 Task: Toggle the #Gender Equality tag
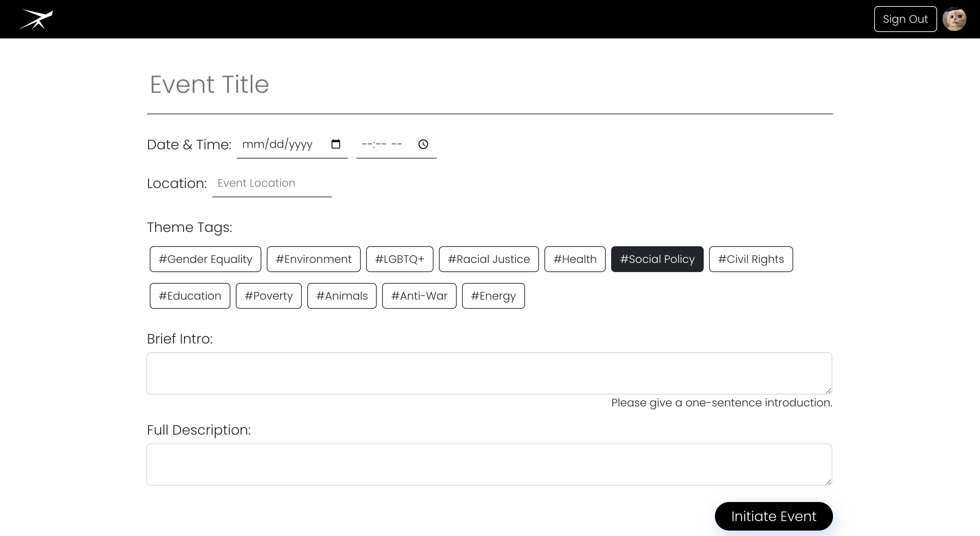(205, 259)
